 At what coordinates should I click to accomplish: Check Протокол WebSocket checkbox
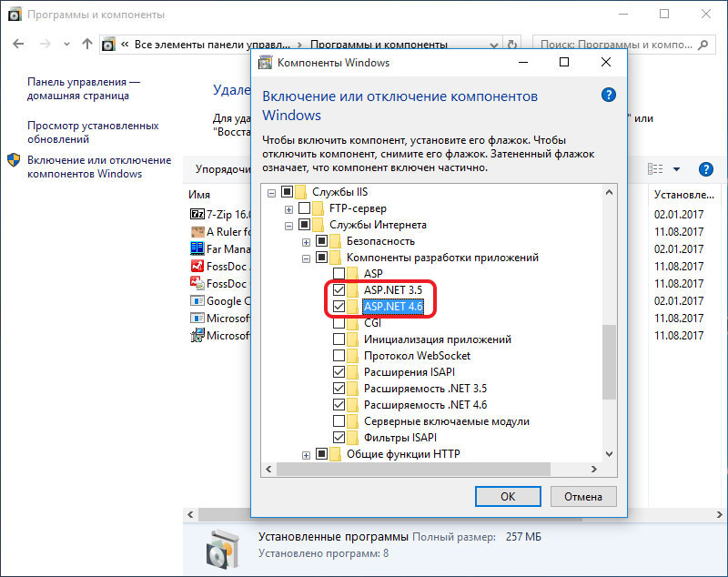(339, 356)
